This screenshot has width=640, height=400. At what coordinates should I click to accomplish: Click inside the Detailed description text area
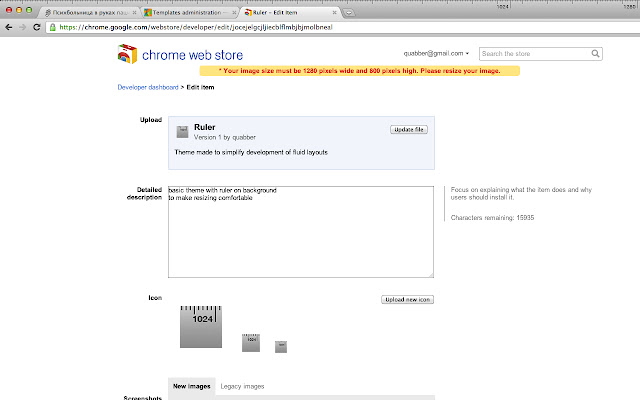(301, 232)
